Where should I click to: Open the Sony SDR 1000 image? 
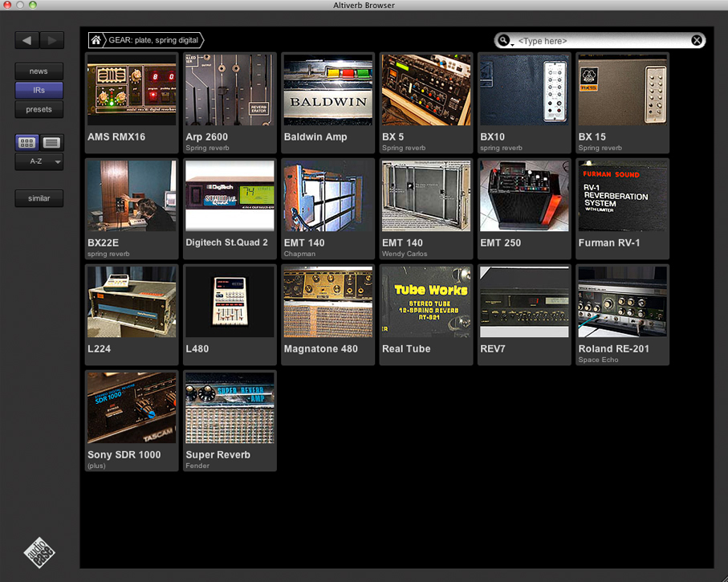click(132, 407)
